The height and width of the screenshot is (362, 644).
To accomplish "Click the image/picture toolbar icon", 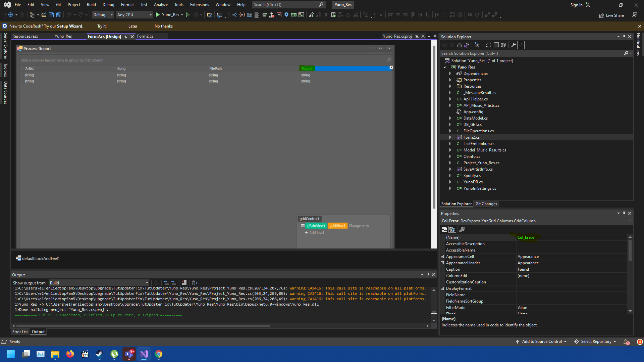I will 301,15.
